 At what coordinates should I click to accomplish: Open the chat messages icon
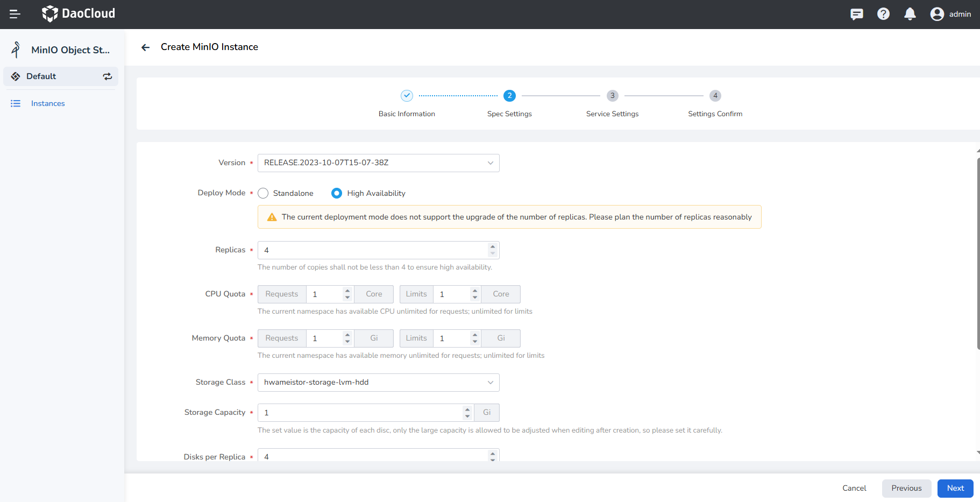coord(856,14)
